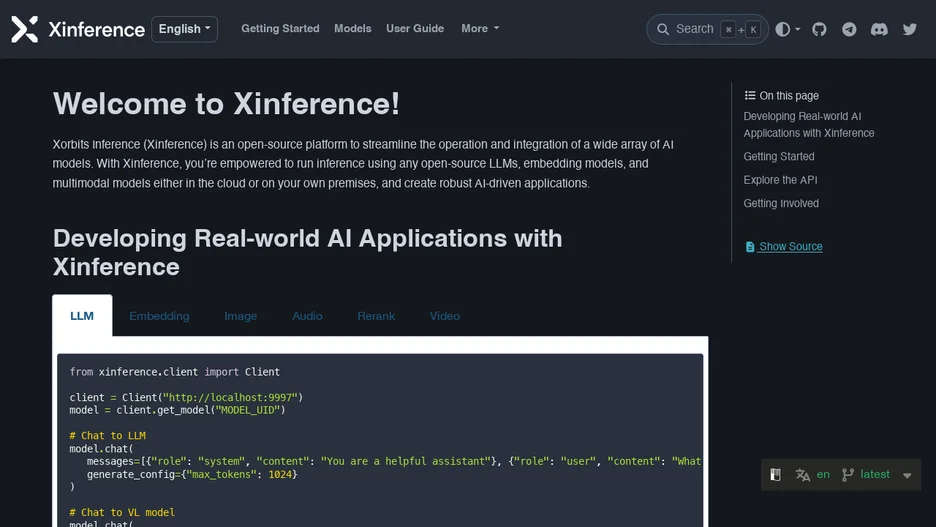Click the 'Welcome to Xinference!' heading
936x527 pixels.
[x=226, y=104]
